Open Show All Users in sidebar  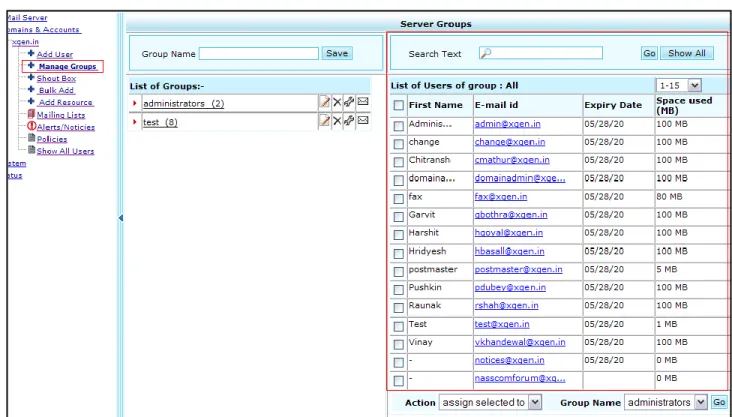[65, 151]
